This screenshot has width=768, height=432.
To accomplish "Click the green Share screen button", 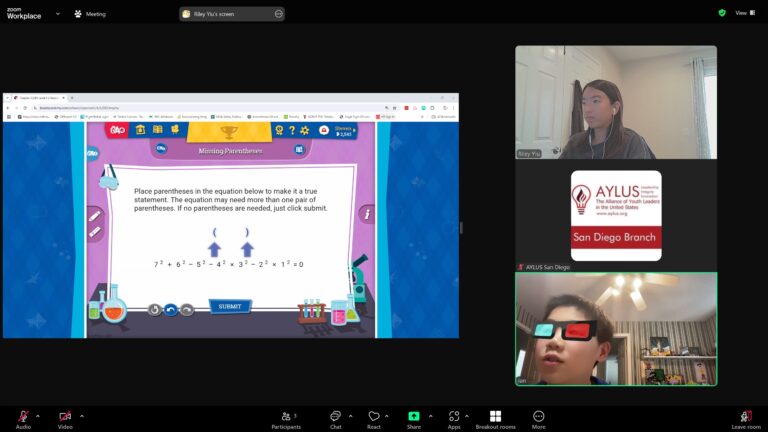I will pos(414,420).
